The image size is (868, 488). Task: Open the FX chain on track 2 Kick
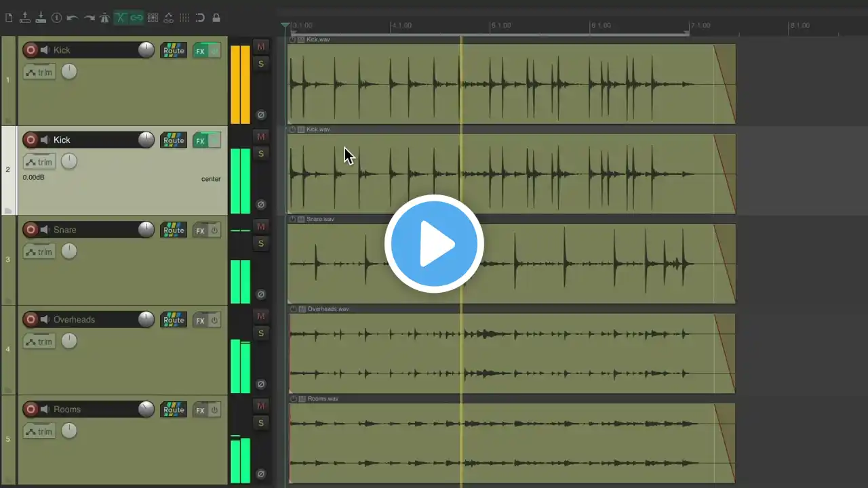tap(200, 141)
